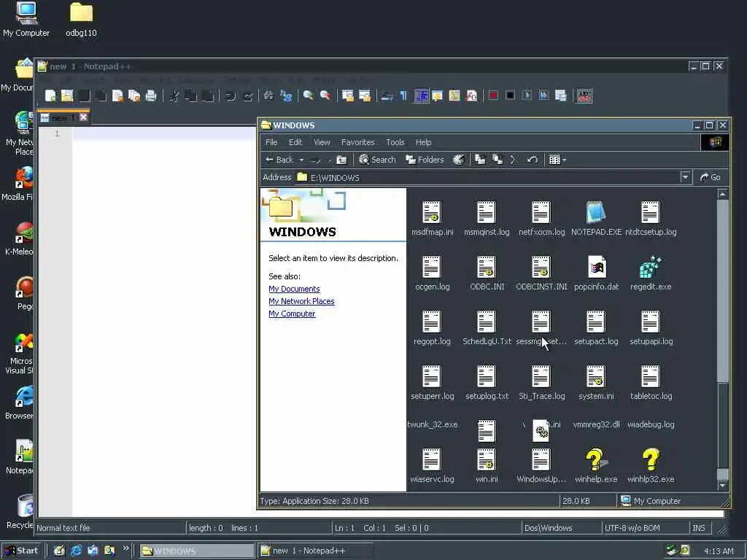Click Open file icon in Notepad++ toolbar
747x560 pixels.
pyautogui.click(x=66, y=96)
